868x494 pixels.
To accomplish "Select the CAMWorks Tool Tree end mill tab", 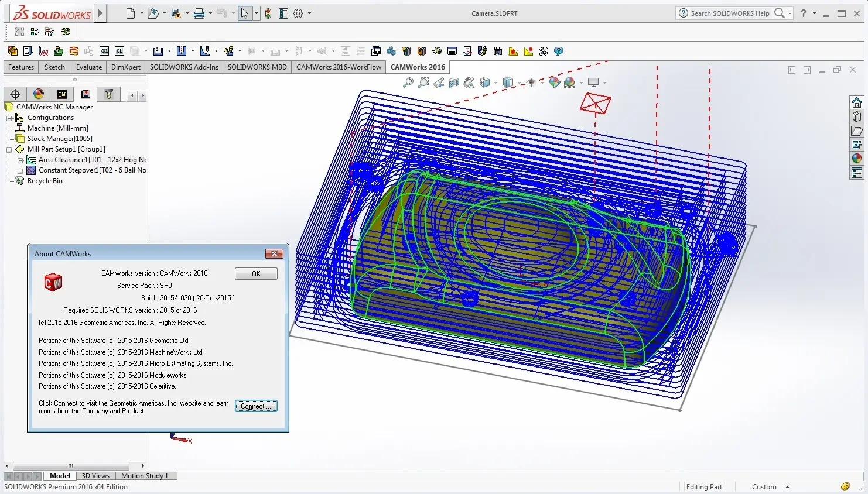I will click(x=109, y=94).
